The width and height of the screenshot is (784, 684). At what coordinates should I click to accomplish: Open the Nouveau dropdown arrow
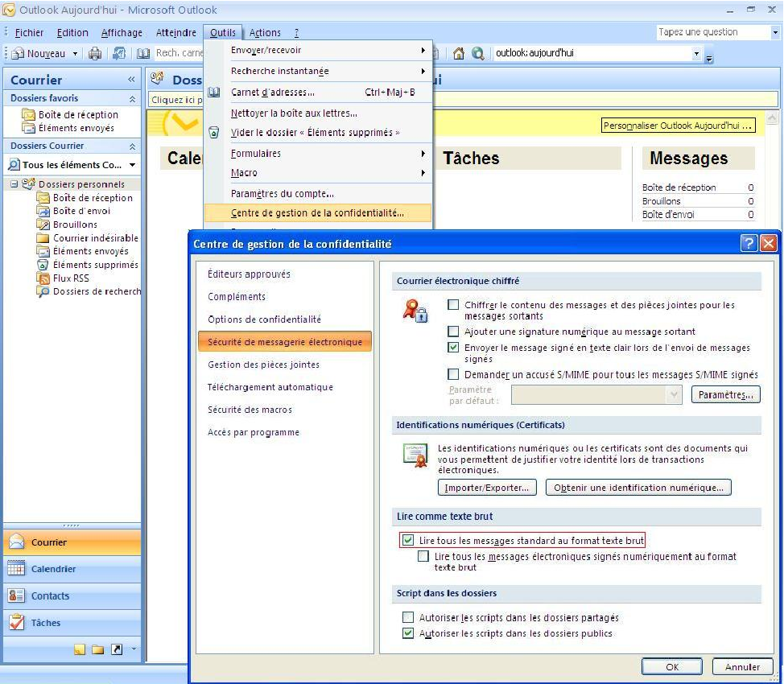click(x=75, y=53)
